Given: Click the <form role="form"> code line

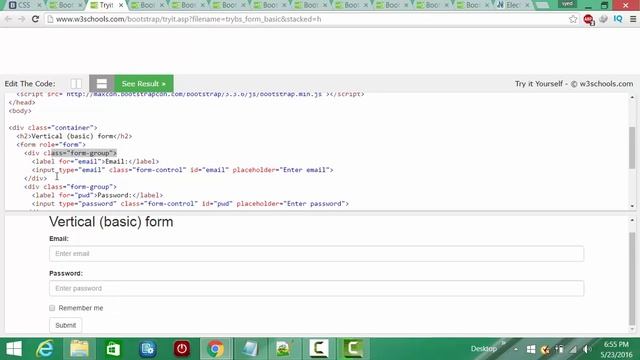Looking at the screenshot, I should (x=51, y=144).
